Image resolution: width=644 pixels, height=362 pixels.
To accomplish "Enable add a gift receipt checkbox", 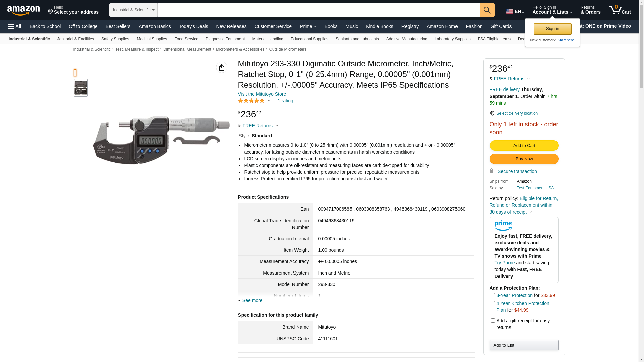I will pos(493,321).
